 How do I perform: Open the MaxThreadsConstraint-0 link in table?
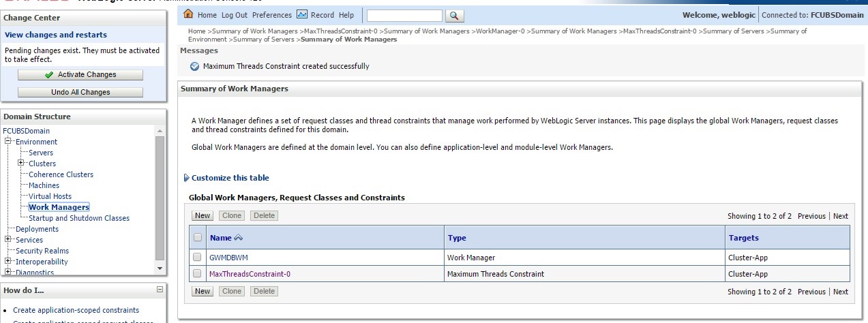coord(250,274)
